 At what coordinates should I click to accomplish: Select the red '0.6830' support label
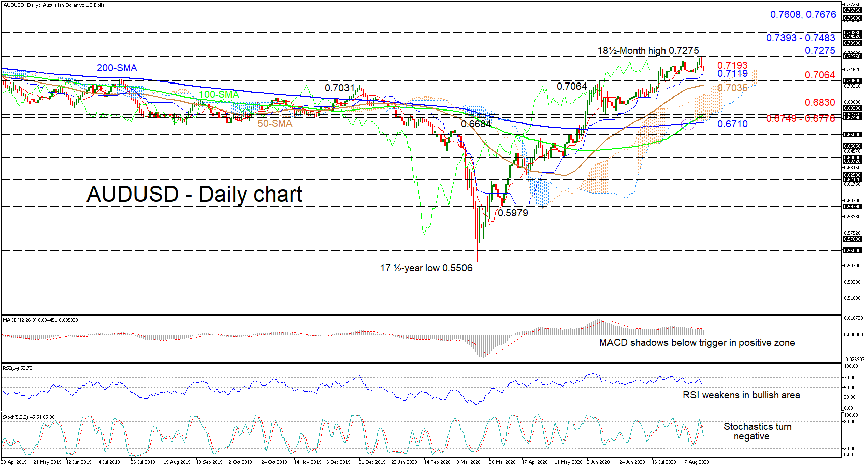click(820, 102)
